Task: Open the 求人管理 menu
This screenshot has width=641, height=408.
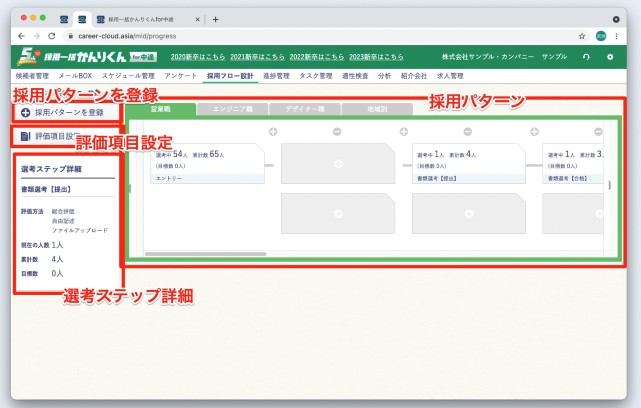Action: click(x=450, y=76)
